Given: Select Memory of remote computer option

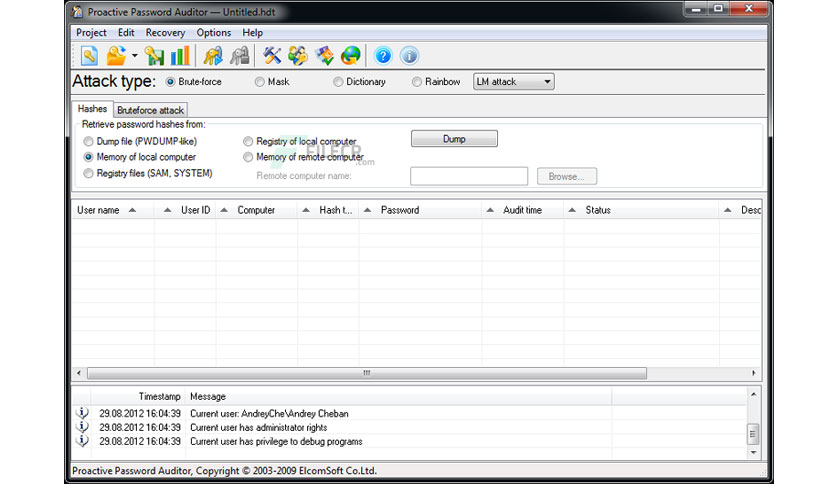Looking at the screenshot, I should [303, 157].
